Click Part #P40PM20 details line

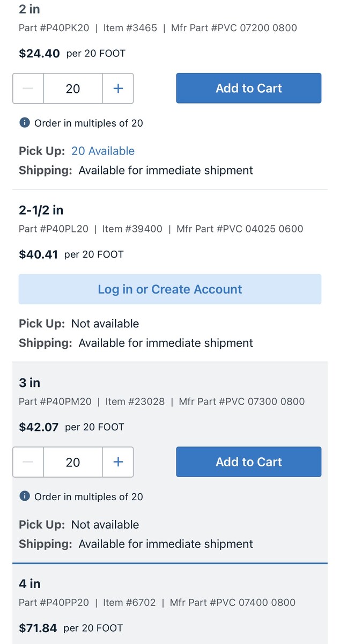(x=55, y=401)
